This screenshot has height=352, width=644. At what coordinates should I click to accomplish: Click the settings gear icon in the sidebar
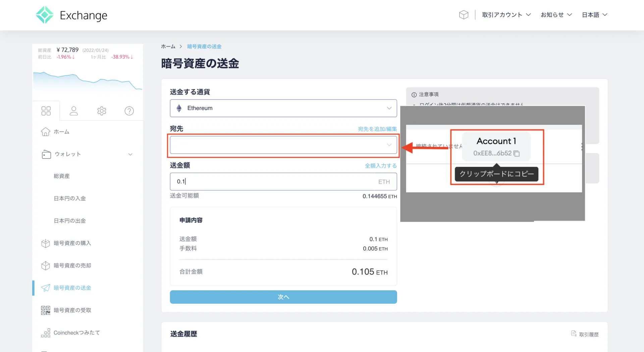click(x=102, y=110)
